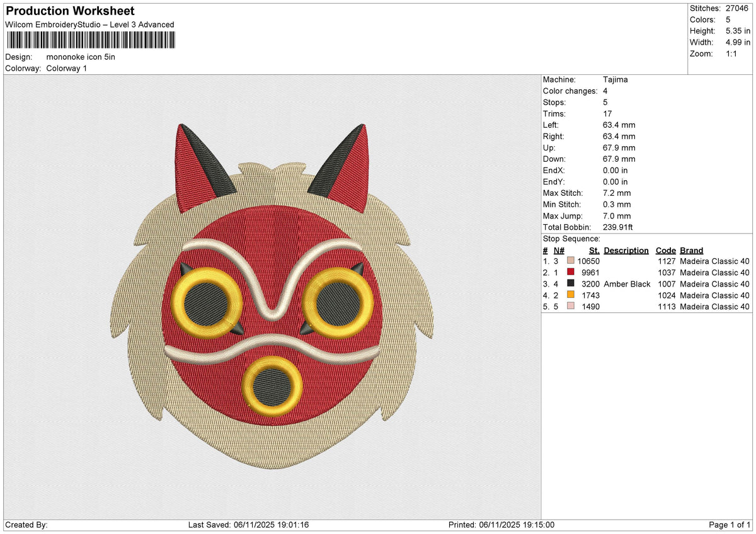Viewport: 756px width, 534px height.
Task: Click the 'Left:' label
Action: coord(552,125)
